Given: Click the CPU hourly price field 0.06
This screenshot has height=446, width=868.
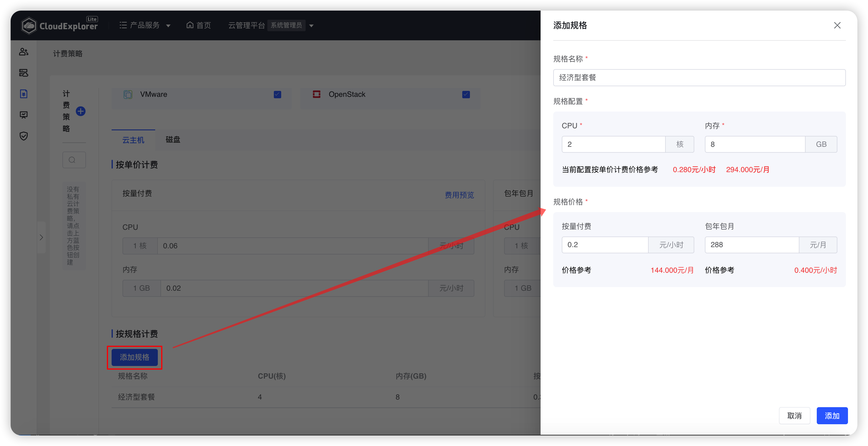Looking at the screenshot, I should [x=293, y=246].
